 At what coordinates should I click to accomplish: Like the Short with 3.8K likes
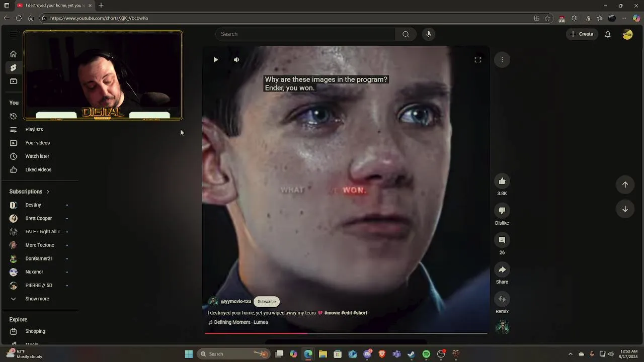pos(502,181)
